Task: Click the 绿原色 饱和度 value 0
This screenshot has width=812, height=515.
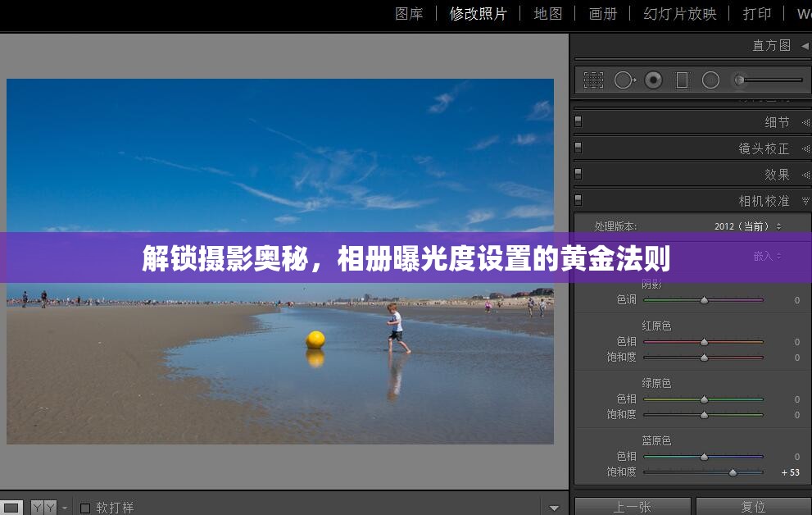Action: tap(797, 415)
